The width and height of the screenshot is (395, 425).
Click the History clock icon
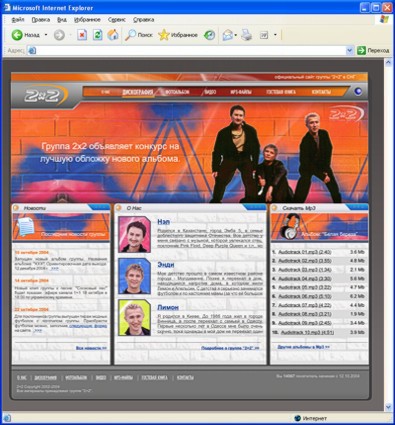[209, 35]
